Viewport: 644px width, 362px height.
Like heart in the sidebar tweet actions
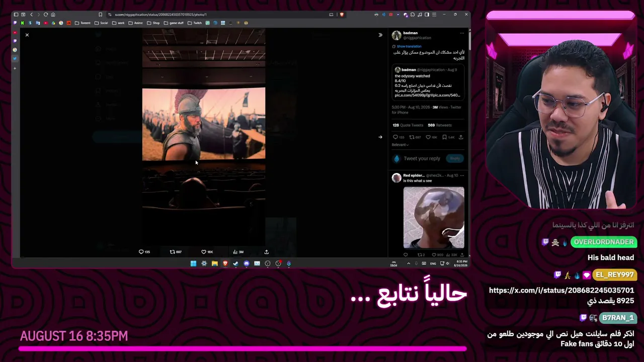[428, 137]
